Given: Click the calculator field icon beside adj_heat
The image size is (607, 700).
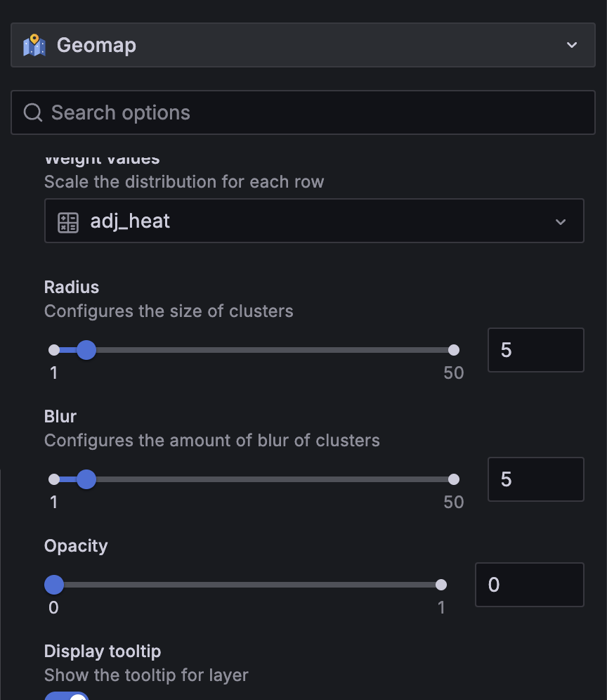Looking at the screenshot, I should tap(68, 222).
